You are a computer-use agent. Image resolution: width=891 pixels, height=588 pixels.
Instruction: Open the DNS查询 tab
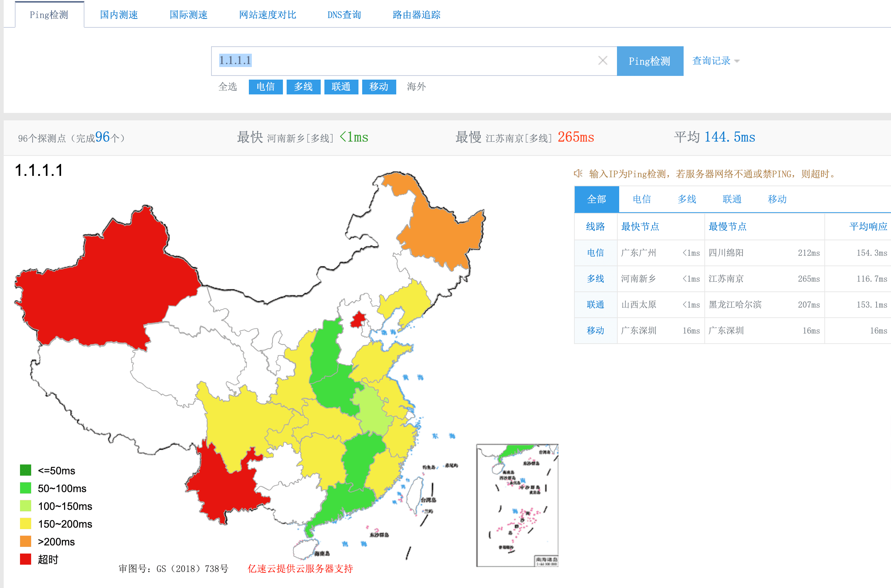point(344,14)
